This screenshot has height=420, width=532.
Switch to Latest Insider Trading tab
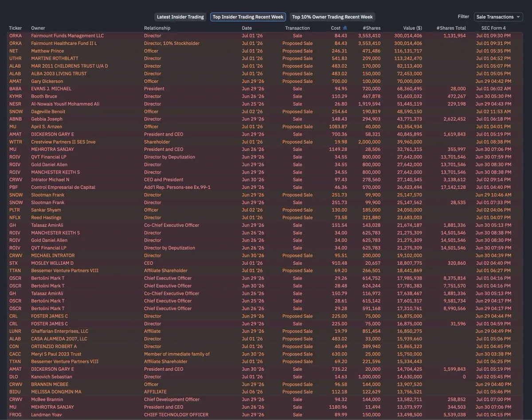tap(180, 17)
